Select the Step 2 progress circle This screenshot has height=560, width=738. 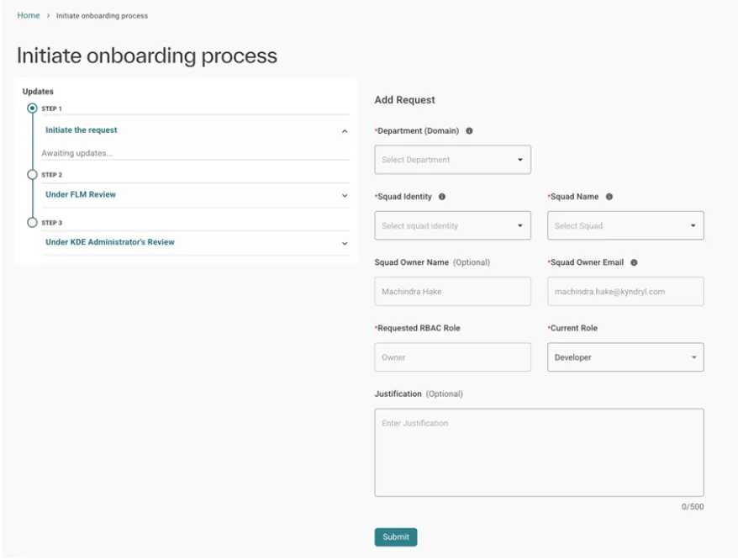coord(32,175)
